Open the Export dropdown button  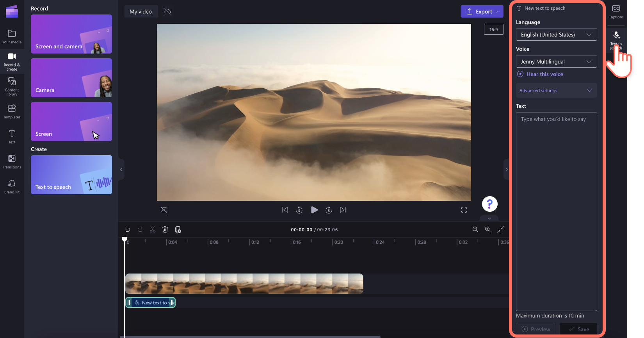pyautogui.click(x=482, y=11)
